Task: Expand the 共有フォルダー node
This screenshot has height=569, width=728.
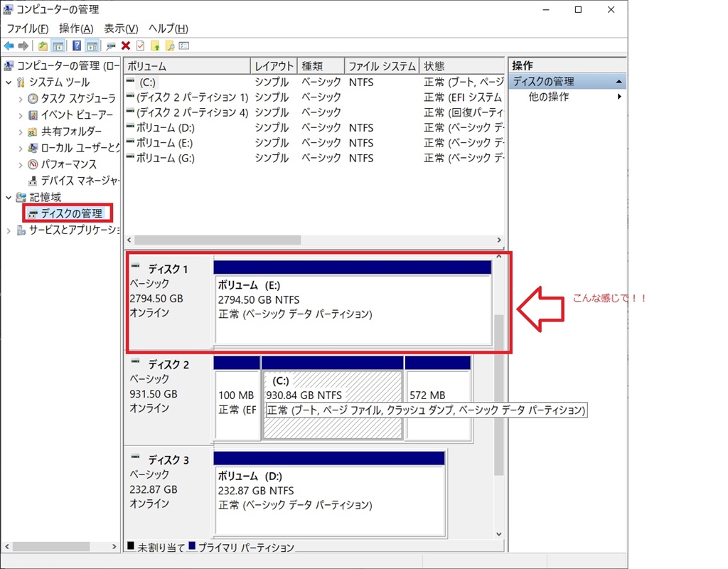Action: (x=21, y=132)
